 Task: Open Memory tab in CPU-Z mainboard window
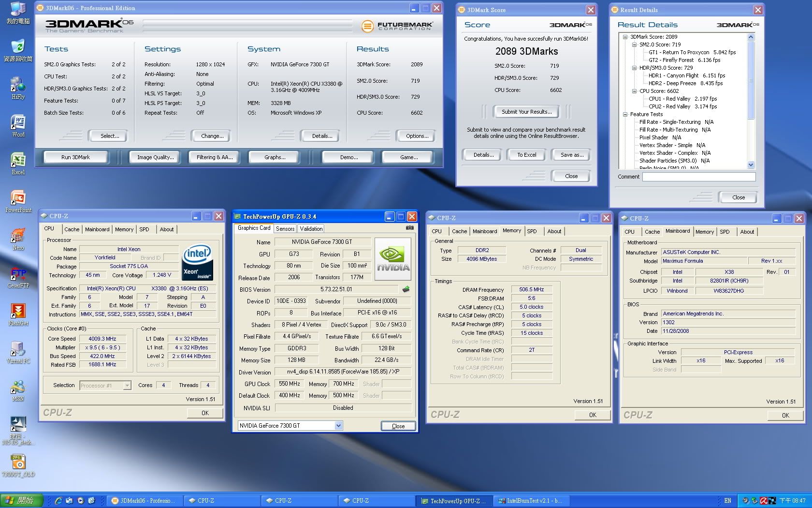pos(705,232)
